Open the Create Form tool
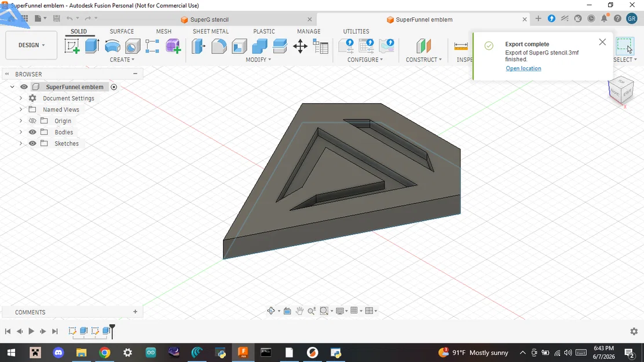The width and height of the screenshot is (644, 362). coord(173,46)
